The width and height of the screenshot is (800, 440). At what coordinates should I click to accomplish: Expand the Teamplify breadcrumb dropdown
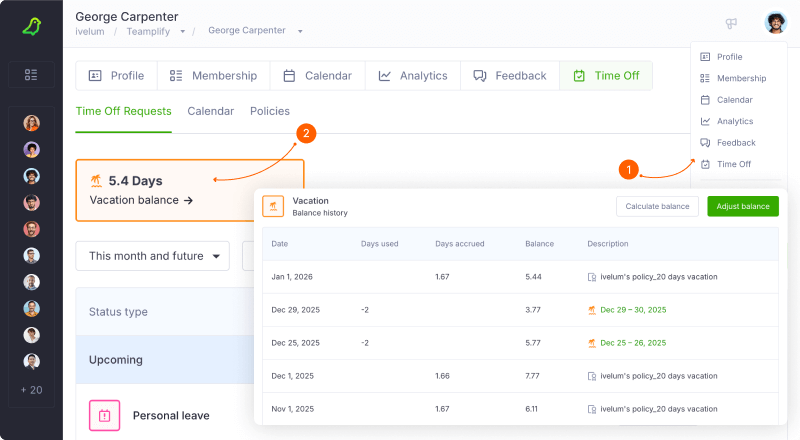click(x=182, y=32)
